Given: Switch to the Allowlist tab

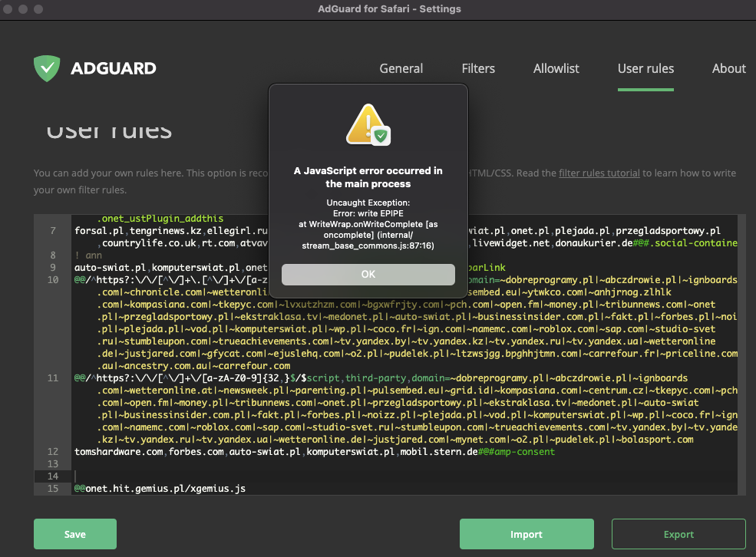Looking at the screenshot, I should pyautogui.click(x=556, y=68).
